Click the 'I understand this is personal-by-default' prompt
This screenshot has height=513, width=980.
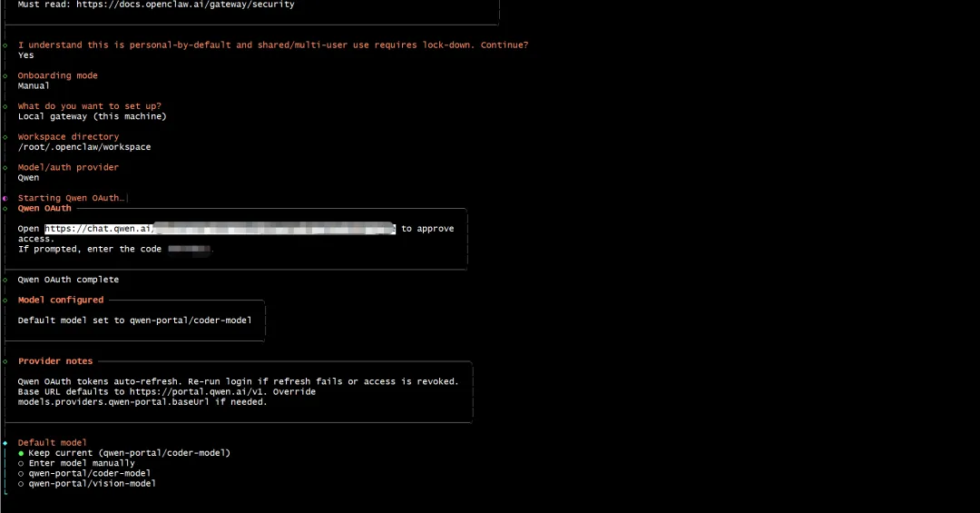click(273, 45)
